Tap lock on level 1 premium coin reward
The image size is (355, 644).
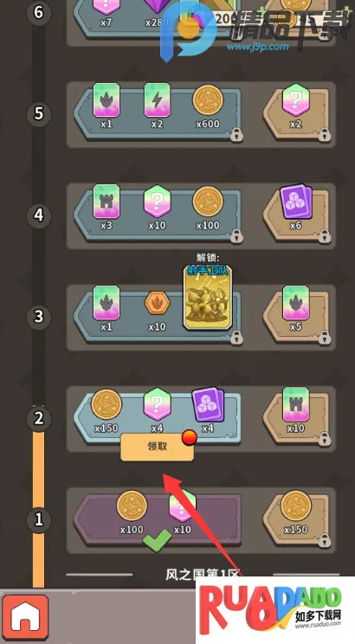click(x=324, y=540)
